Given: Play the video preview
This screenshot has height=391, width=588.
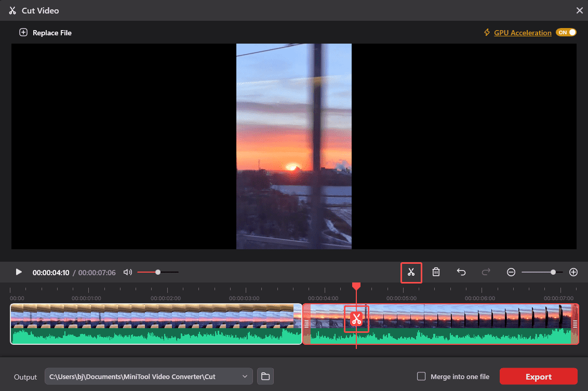Looking at the screenshot, I should (18, 272).
